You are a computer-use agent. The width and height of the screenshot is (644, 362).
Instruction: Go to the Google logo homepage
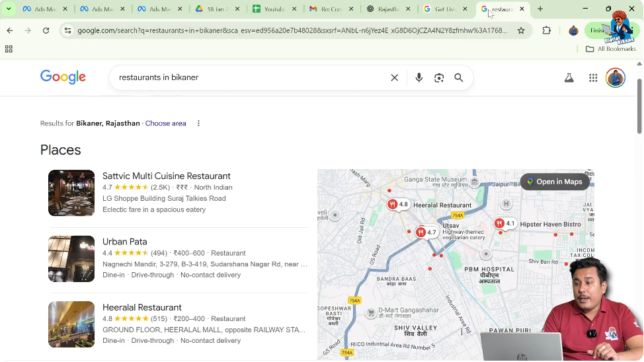(63, 77)
